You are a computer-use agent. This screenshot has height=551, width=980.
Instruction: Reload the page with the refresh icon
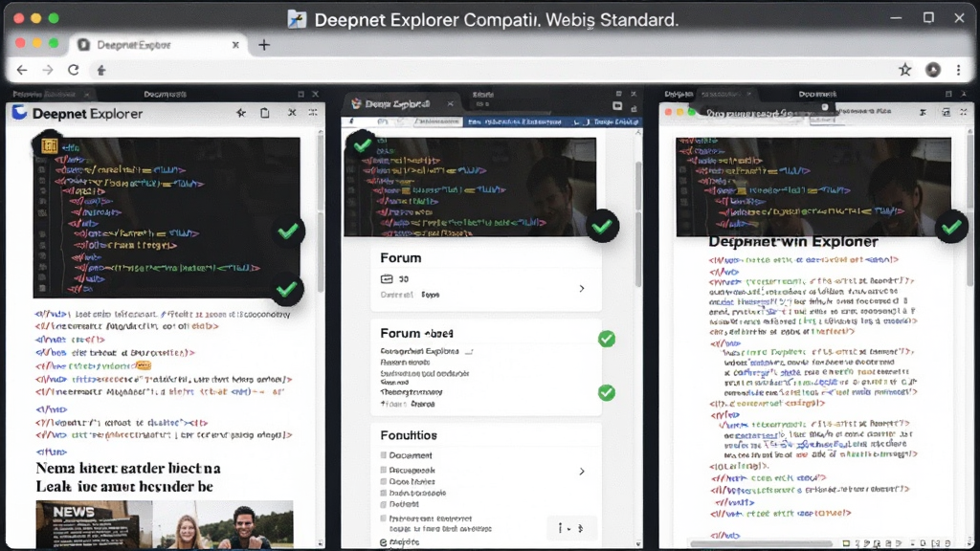pyautogui.click(x=74, y=70)
